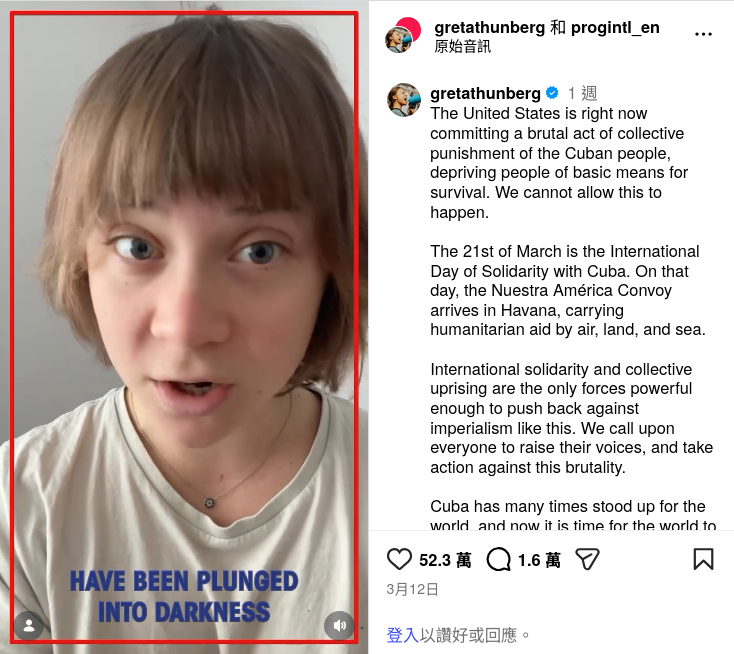View the 52.3 萬 likes count
The image size is (734, 654).
point(445,560)
